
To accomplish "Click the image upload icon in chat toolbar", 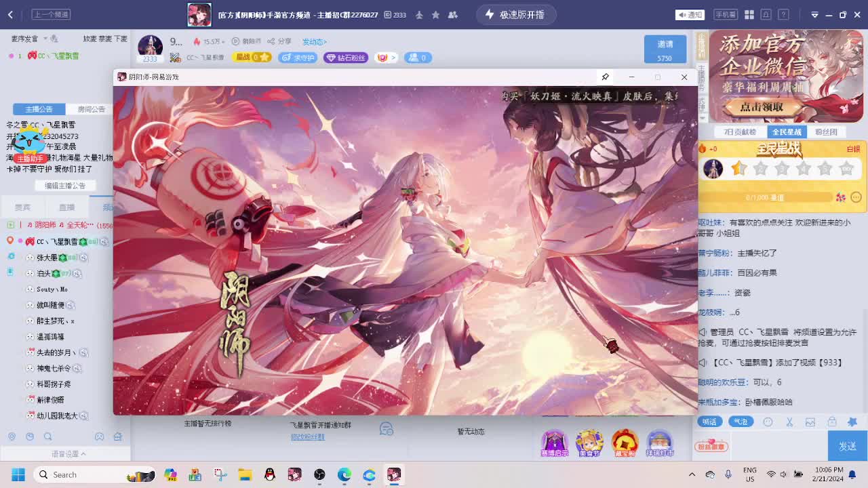I will (x=811, y=421).
